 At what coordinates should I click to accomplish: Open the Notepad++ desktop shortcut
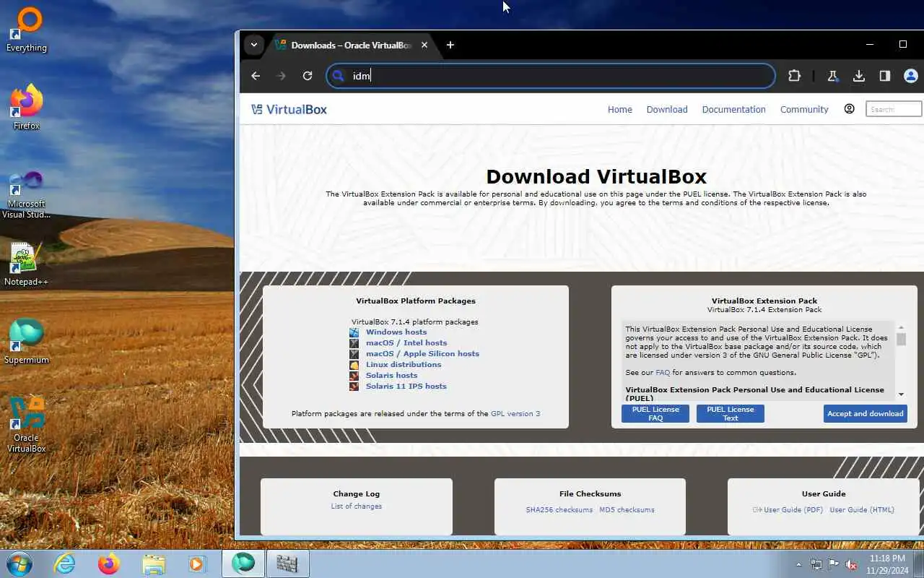[27, 263]
